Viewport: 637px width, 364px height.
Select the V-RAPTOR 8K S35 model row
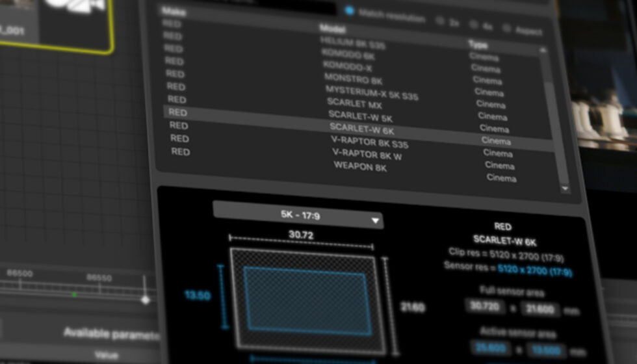[370, 142]
